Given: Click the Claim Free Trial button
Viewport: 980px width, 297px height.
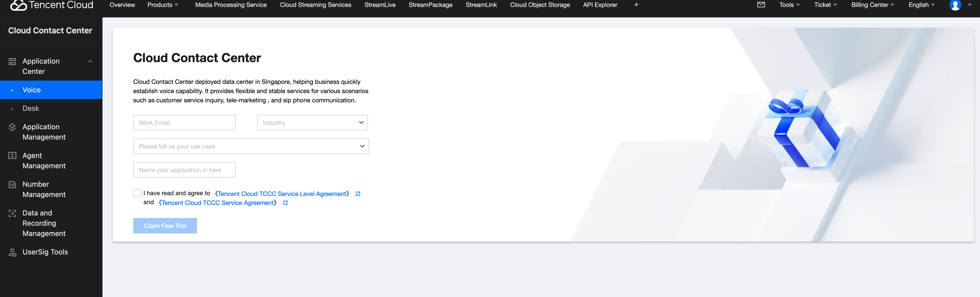Looking at the screenshot, I should coord(165,226).
